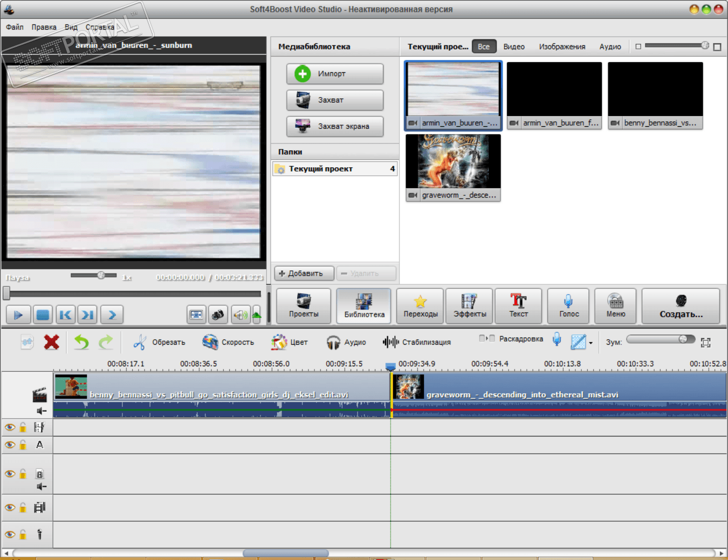Filter media library by Аудио
This screenshot has width=728, height=560.
pyautogui.click(x=610, y=46)
